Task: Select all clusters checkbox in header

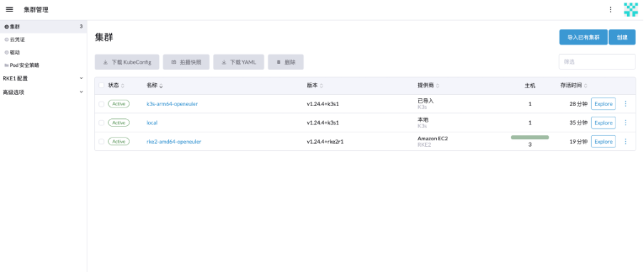Action: (x=101, y=85)
